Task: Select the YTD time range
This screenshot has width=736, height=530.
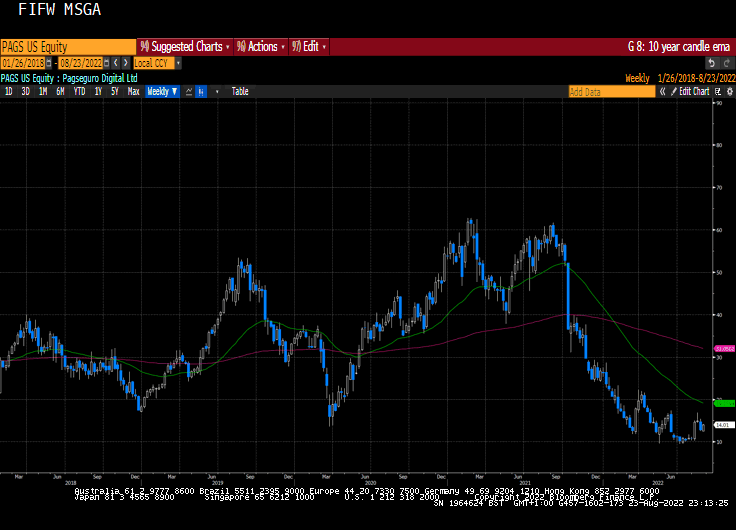Action: [x=79, y=92]
